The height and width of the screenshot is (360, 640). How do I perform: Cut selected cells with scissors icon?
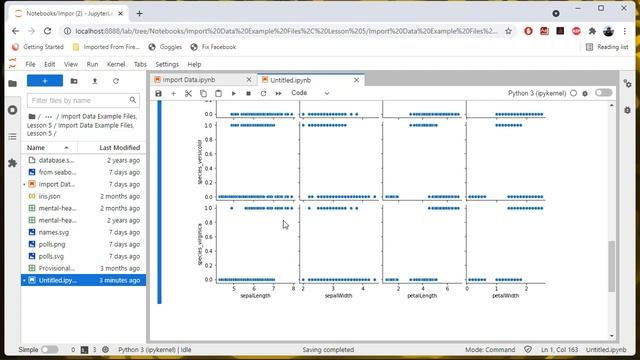tap(188, 93)
